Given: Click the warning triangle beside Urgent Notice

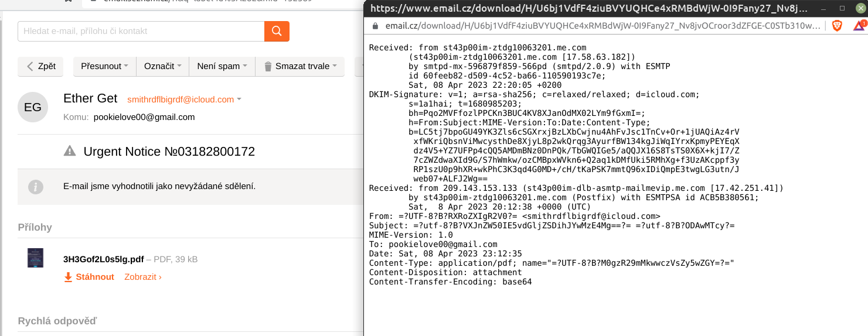Looking at the screenshot, I should 70,151.
